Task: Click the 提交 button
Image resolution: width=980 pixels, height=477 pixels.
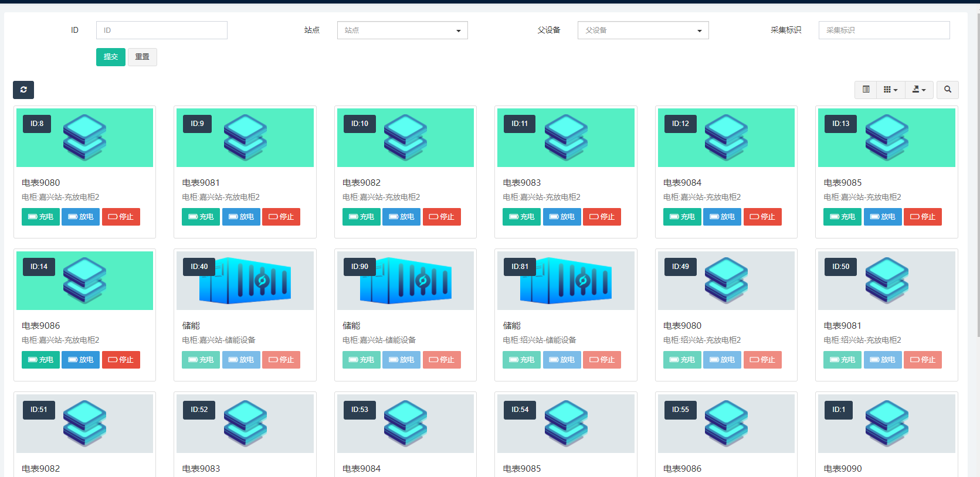Action: pyautogui.click(x=110, y=57)
